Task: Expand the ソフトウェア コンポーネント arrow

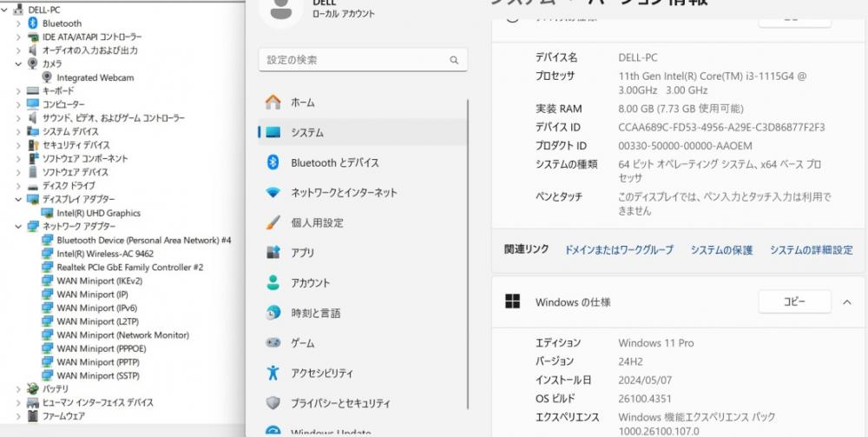Action: 18,158
